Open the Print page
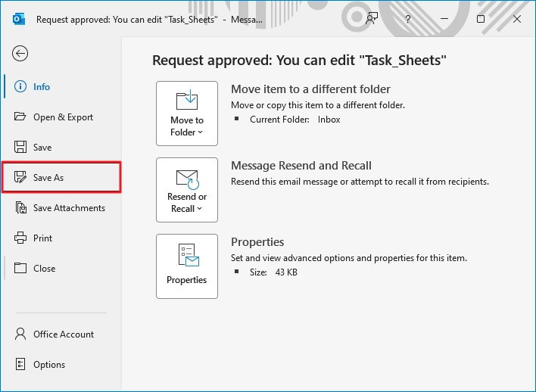 (x=61, y=238)
